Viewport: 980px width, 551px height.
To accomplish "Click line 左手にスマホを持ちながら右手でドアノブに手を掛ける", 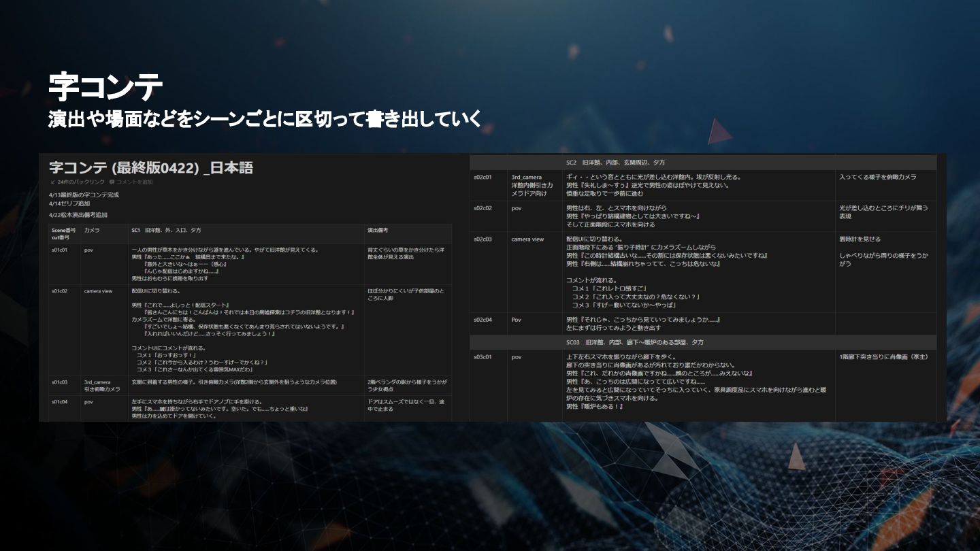I will pyautogui.click(x=197, y=401).
